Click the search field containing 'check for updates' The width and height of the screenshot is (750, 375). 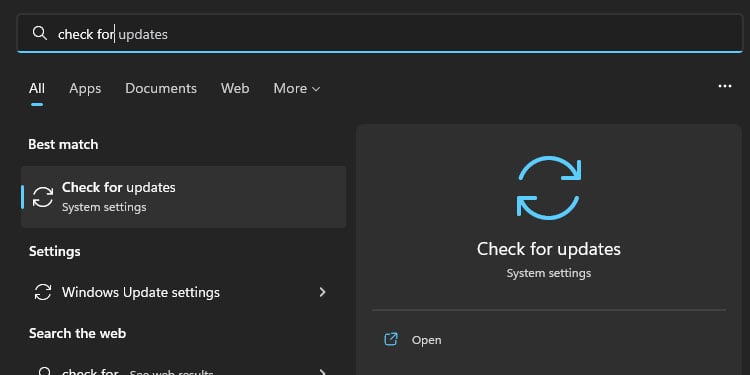[379, 33]
